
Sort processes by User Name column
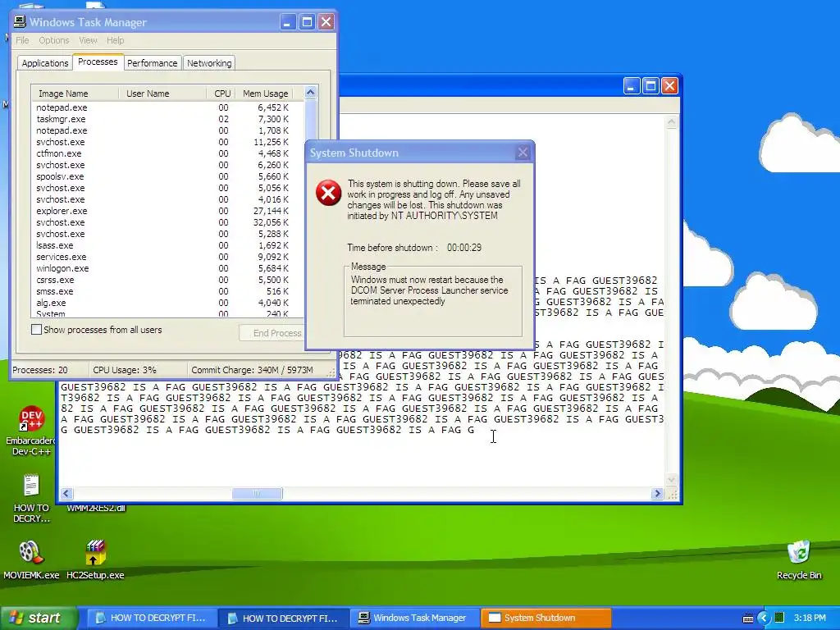pos(162,94)
